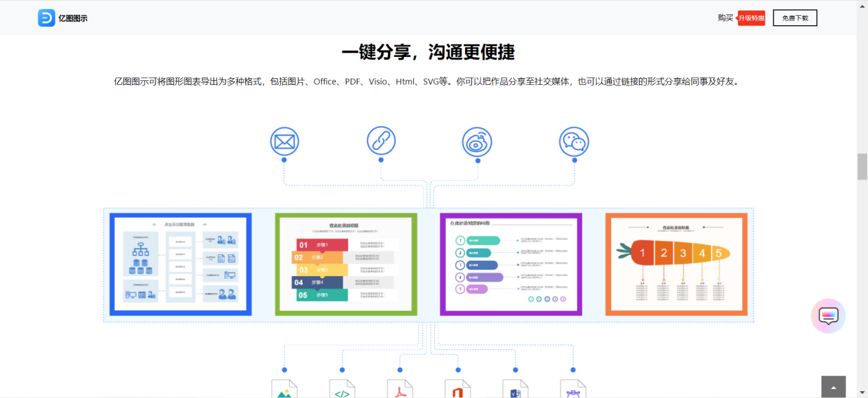Click the back-to-top arrow button
This screenshot has height=398, width=868.
[834, 387]
